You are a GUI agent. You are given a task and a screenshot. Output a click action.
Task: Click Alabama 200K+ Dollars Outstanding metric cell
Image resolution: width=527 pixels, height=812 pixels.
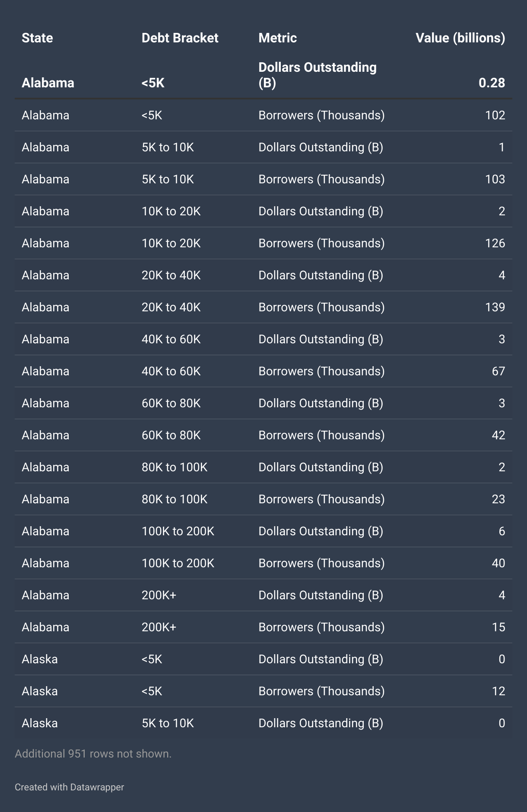click(321, 595)
